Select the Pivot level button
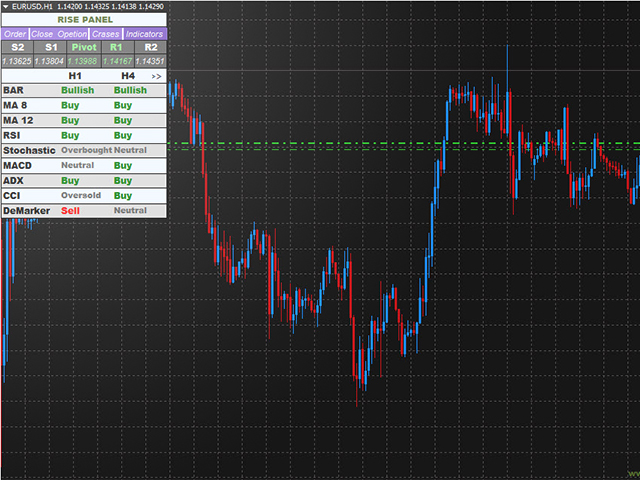Image resolution: width=640 pixels, height=480 pixels. point(83,47)
